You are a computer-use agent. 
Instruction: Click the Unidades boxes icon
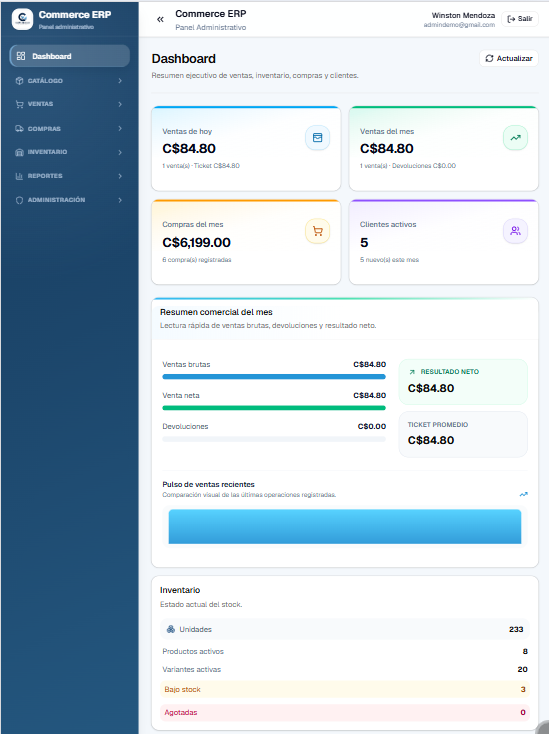pos(171,629)
